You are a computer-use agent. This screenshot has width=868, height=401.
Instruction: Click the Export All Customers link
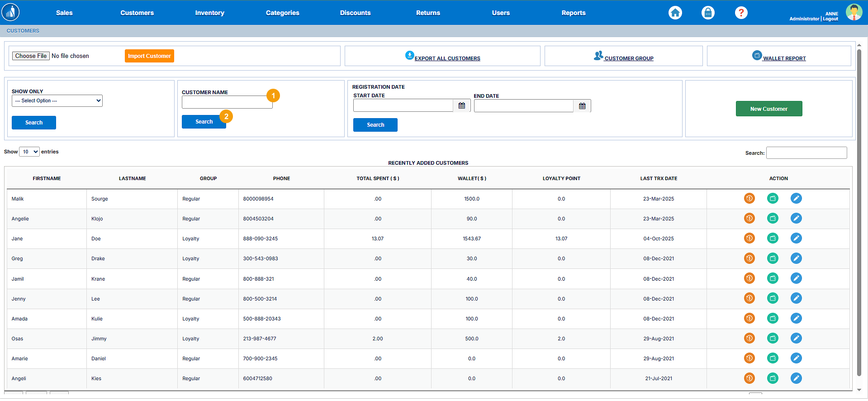(x=447, y=58)
